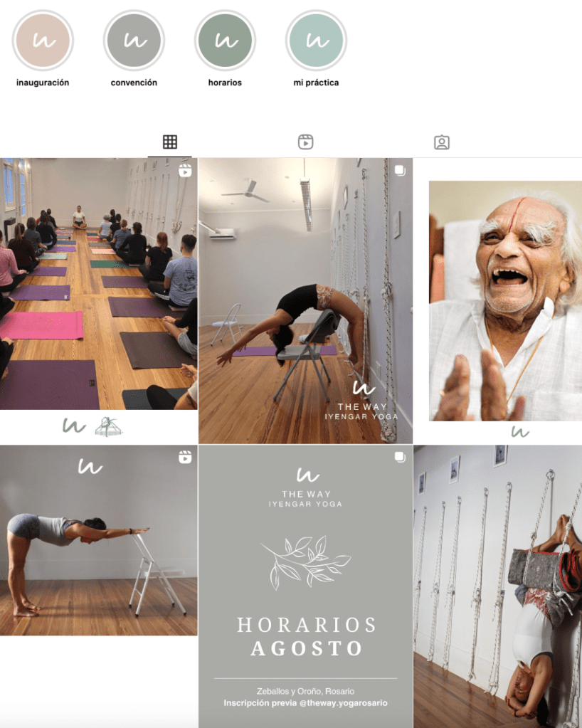Open the laughing elderly man photo
582x728 pixels.
click(x=497, y=301)
